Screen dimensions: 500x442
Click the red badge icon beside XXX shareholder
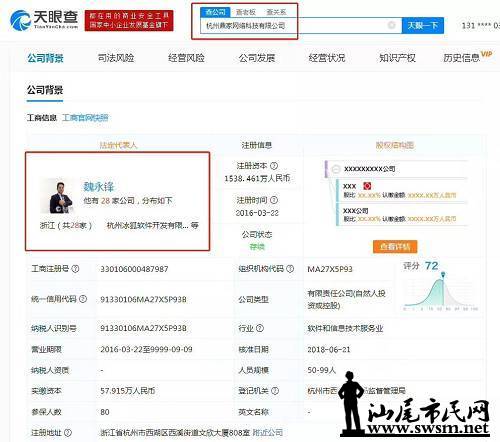pyautogui.click(x=367, y=186)
